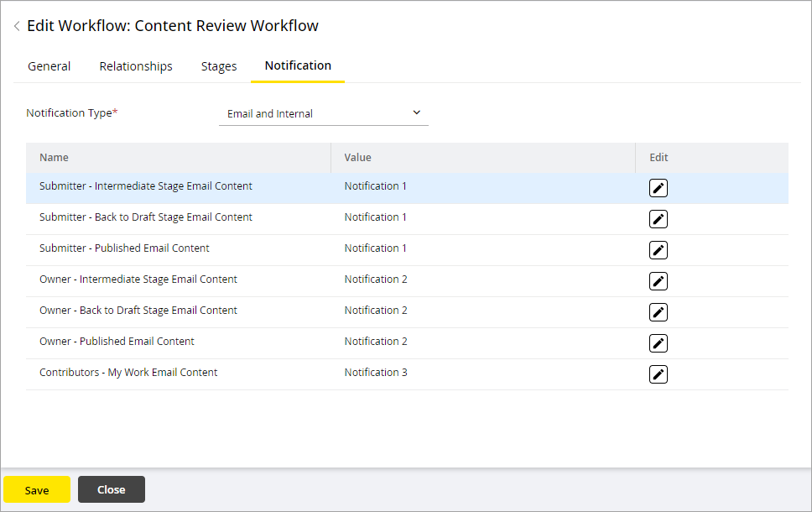Switch to the General tab
The height and width of the screenshot is (512, 812).
[x=49, y=66]
